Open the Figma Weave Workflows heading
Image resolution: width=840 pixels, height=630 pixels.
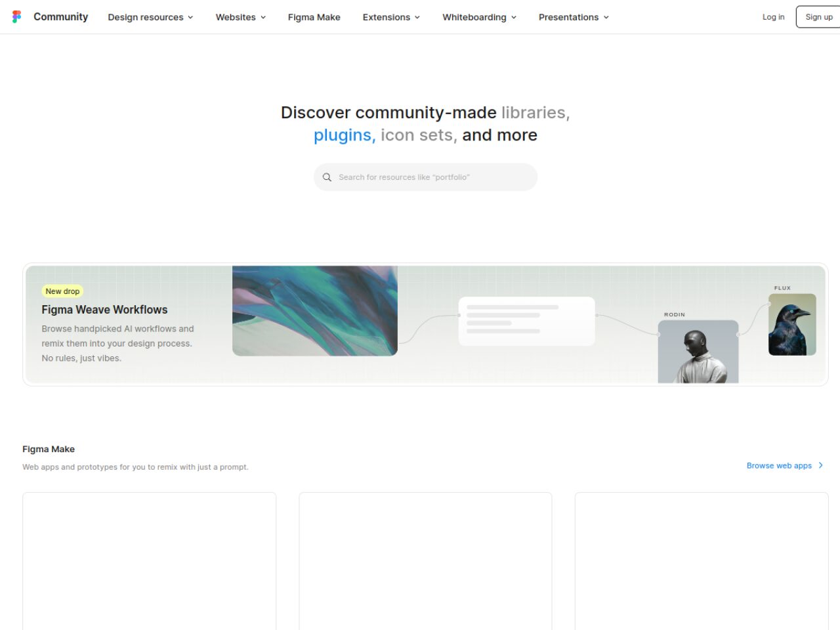click(104, 310)
